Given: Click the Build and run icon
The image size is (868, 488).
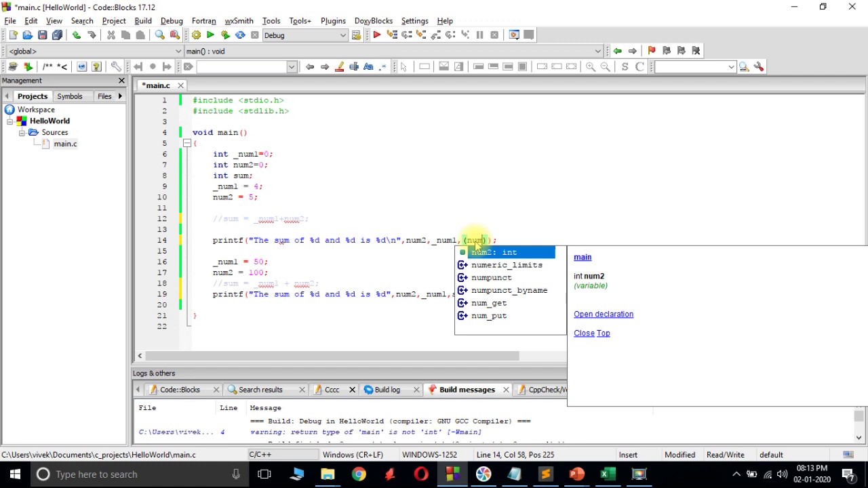Looking at the screenshot, I should (x=225, y=35).
